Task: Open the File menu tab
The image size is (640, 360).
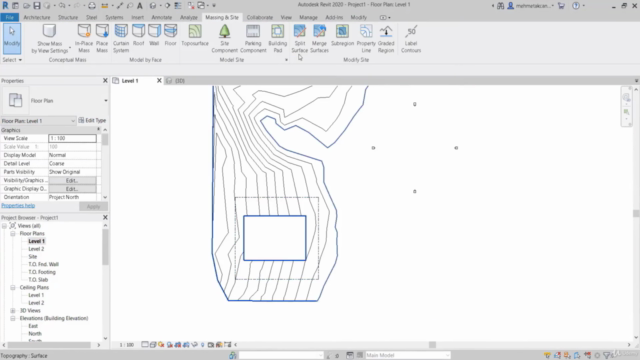Action: pos(10,18)
